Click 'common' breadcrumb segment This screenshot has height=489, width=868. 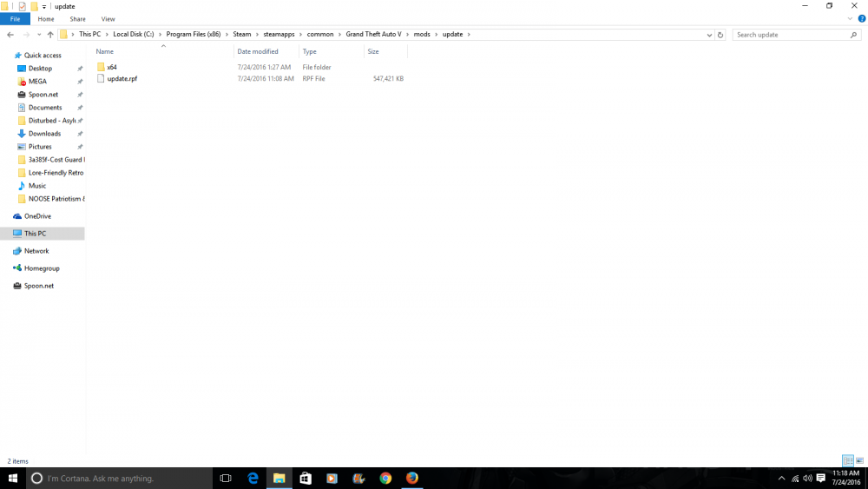320,35
